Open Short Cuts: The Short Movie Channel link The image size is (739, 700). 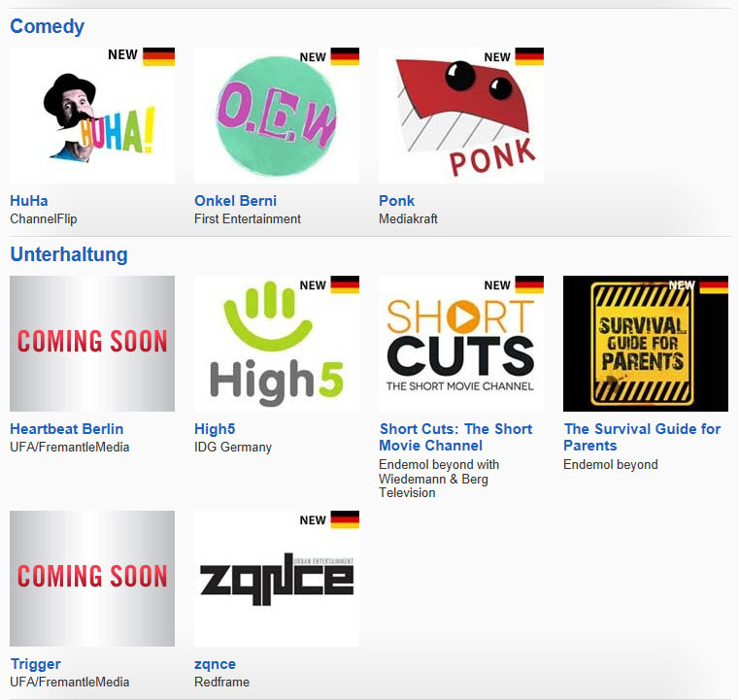pos(455,437)
